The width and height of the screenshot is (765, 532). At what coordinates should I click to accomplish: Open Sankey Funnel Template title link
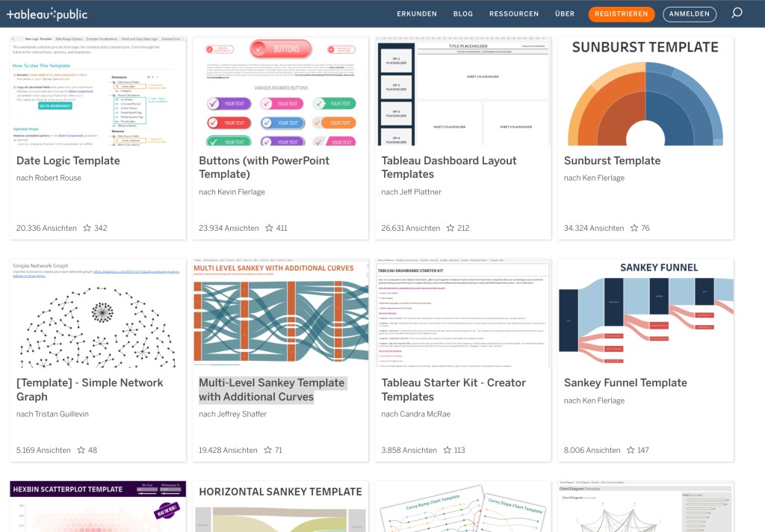coord(625,383)
